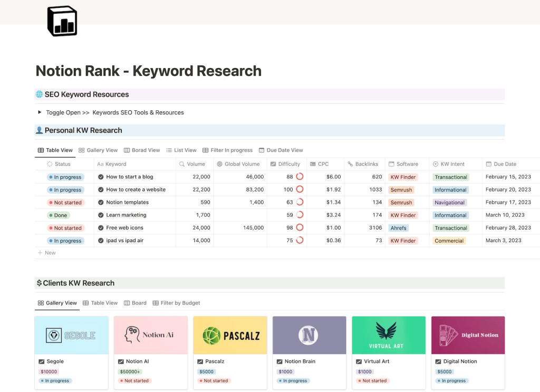Click the Notion Rank page chart icon
This screenshot has width=540, height=392.
(62, 21)
